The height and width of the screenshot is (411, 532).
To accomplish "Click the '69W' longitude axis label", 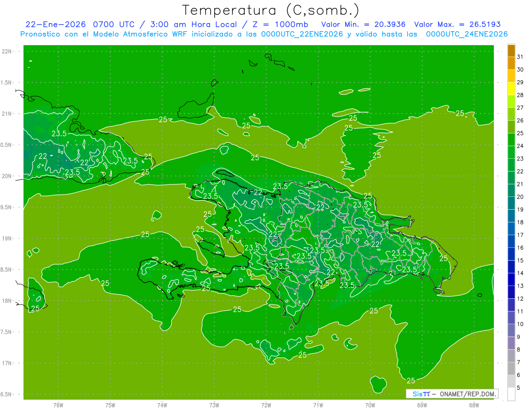I will (x=422, y=405).
